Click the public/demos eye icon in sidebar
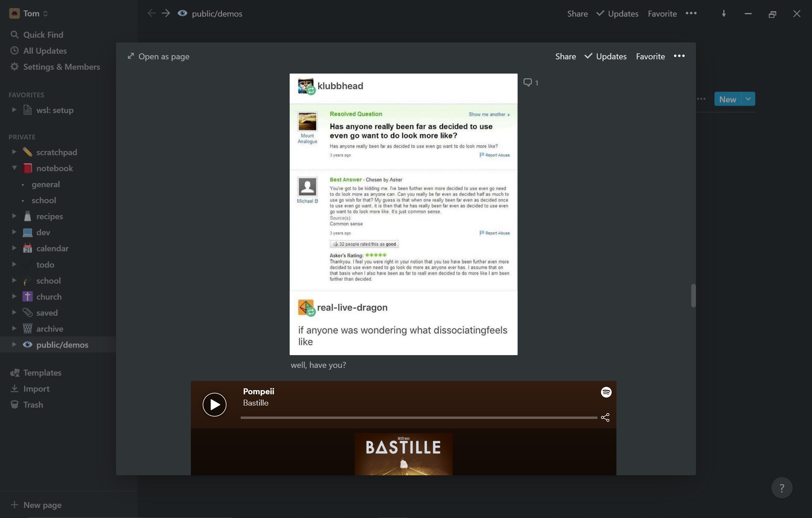The image size is (812, 518). 27,345
